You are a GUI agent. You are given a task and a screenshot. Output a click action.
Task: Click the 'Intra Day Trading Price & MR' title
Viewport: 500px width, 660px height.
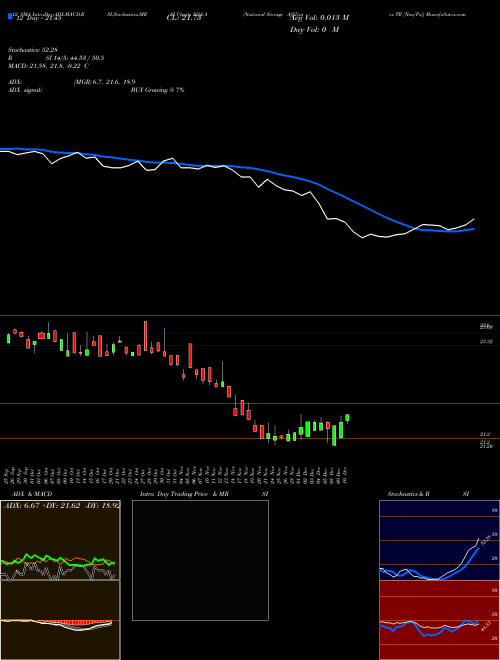(x=184, y=494)
